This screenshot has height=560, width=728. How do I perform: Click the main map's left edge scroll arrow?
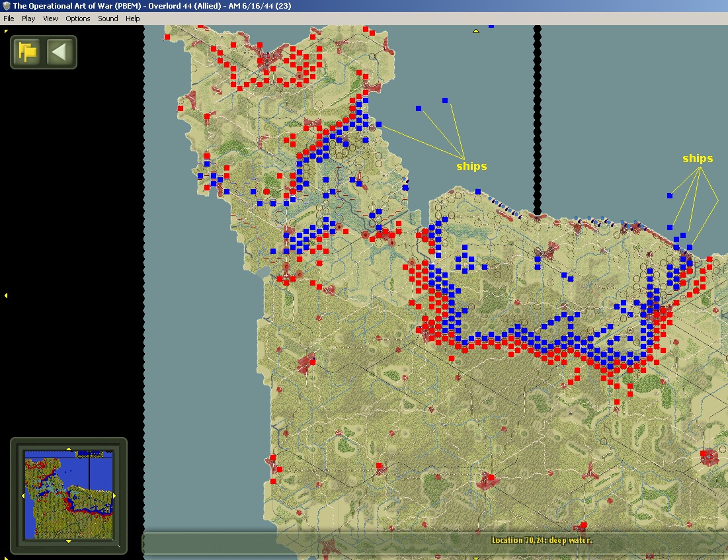[6, 296]
